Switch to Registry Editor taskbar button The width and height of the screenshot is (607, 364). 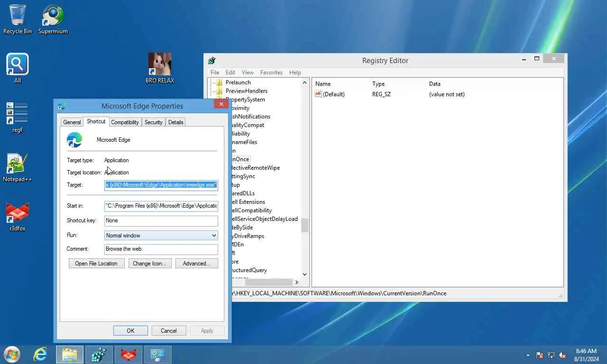point(99,355)
